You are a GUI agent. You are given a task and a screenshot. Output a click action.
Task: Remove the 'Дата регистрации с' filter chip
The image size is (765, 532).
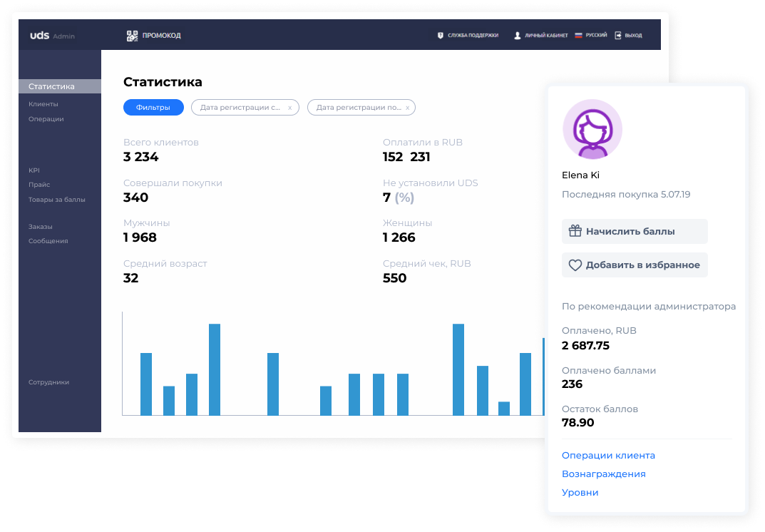(289, 108)
